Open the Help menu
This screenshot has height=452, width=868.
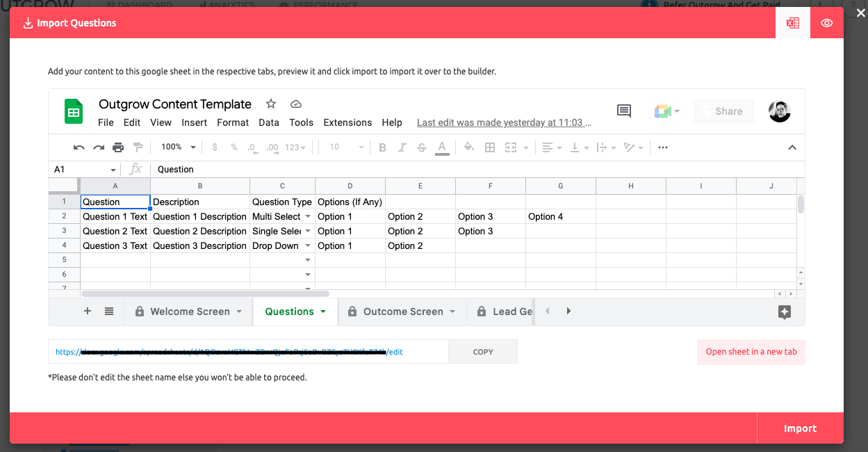[x=392, y=122]
